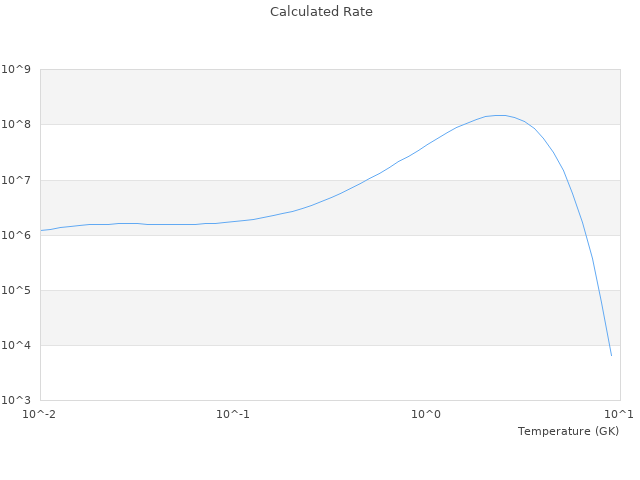Select the 10^1 x-axis tick label
Screen dimensions: 640x480
(x=619, y=414)
